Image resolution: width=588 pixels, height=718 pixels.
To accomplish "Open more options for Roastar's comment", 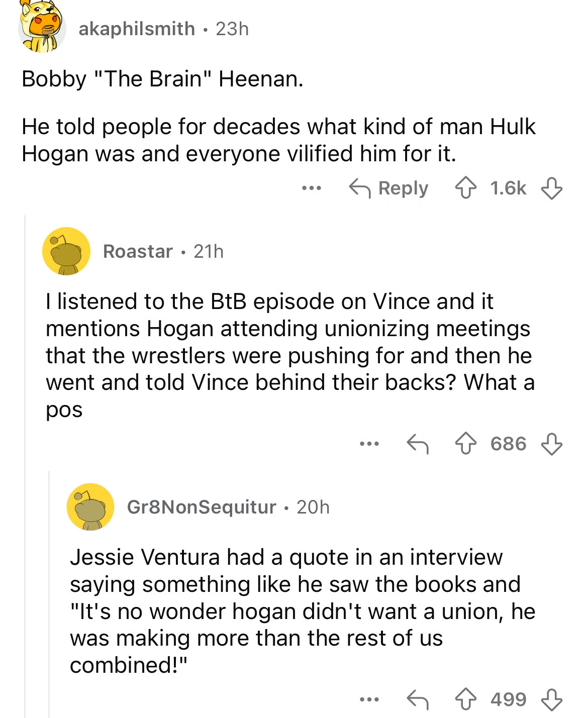I will tap(369, 444).
